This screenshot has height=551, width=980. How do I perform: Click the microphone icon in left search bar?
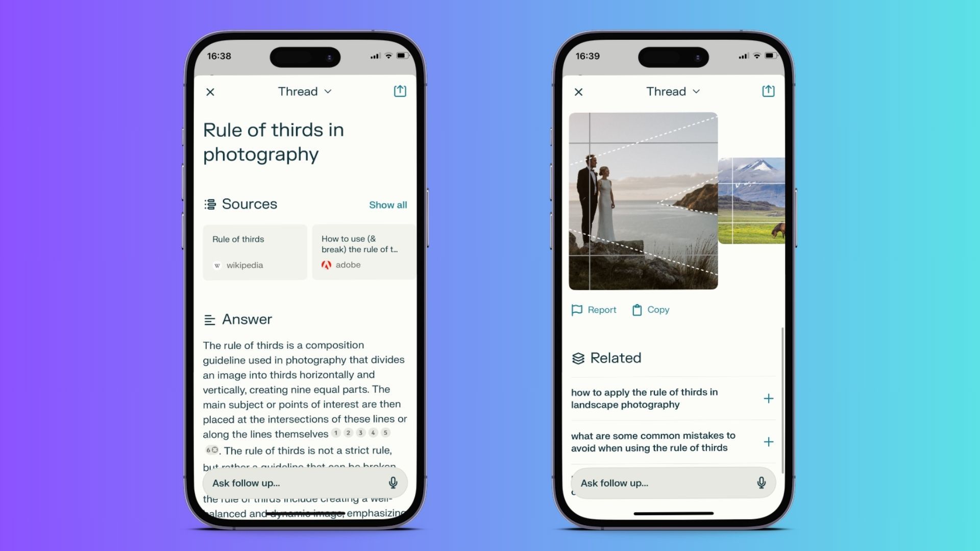tap(393, 483)
